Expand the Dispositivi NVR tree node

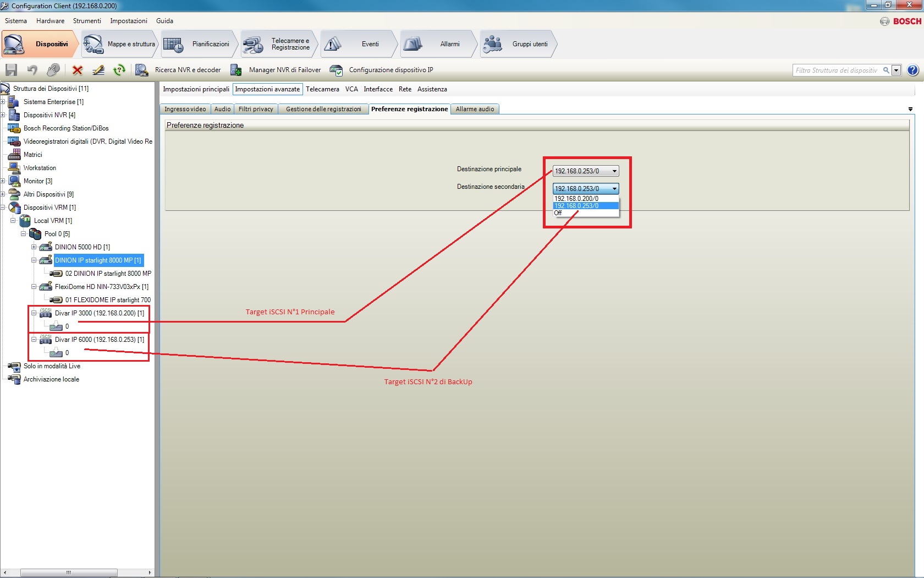point(3,115)
